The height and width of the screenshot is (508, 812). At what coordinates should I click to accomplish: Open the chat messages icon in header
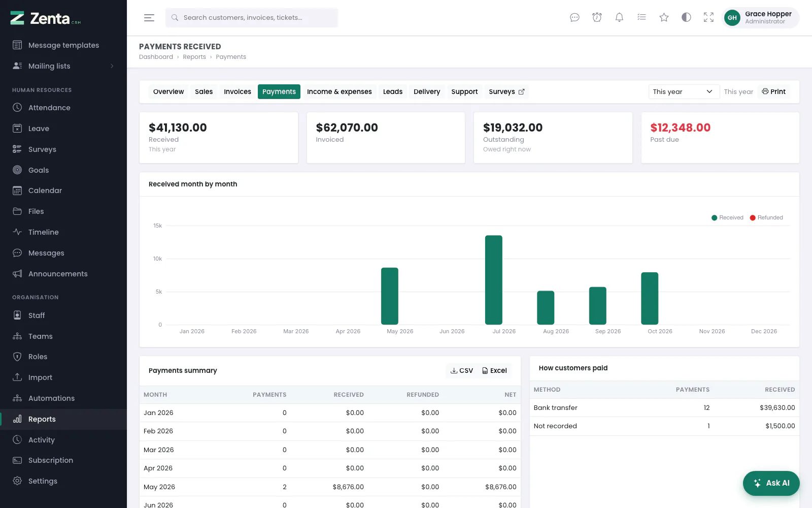point(574,18)
